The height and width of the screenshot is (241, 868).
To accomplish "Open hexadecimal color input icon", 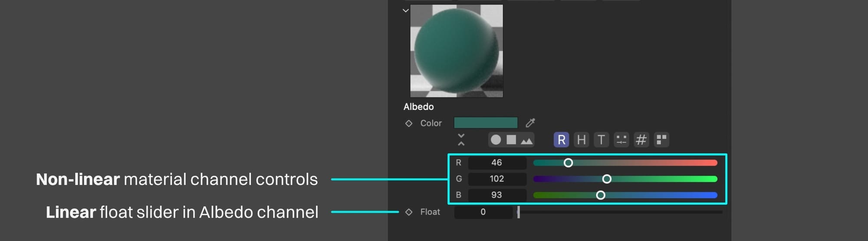I will coord(641,140).
